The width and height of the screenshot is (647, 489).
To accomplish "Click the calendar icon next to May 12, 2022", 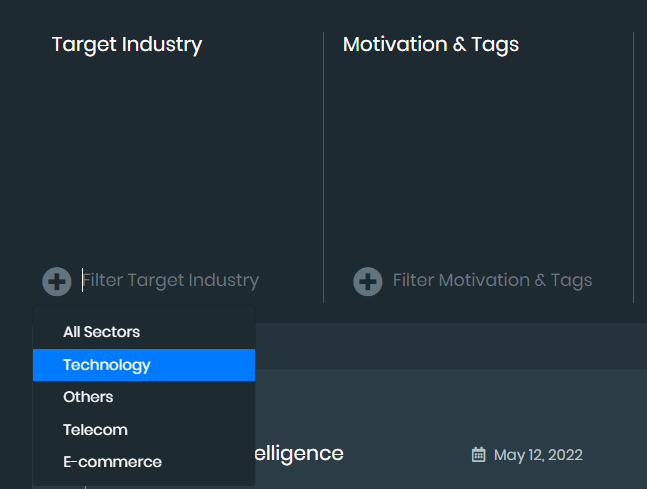I will point(478,455).
